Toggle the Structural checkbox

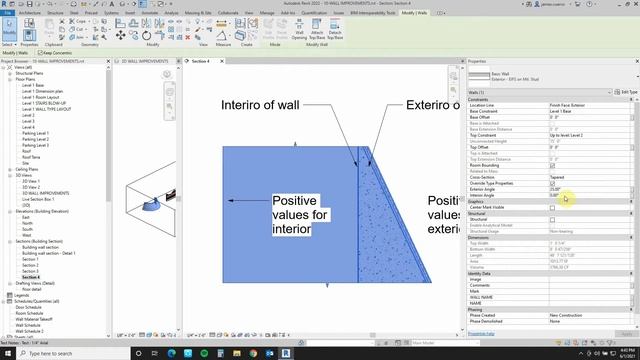pyautogui.click(x=552, y=220)
